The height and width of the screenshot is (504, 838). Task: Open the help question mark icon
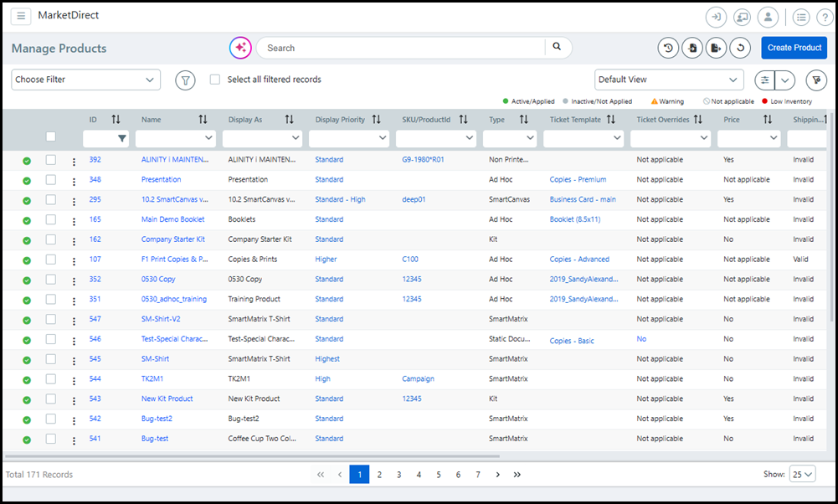coord(824,17)
